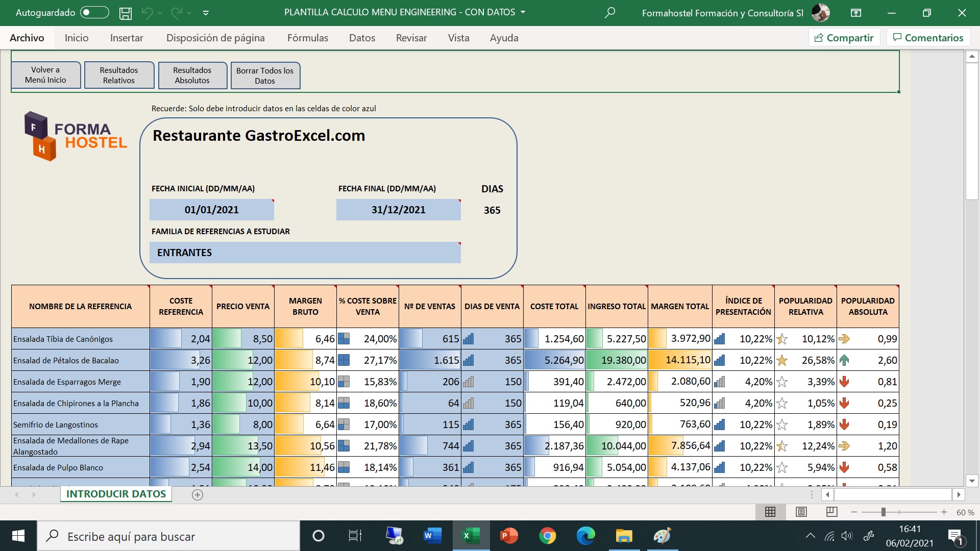
Task: Switch to the Fórmulas ribbon tab
Action: [307, 37]
